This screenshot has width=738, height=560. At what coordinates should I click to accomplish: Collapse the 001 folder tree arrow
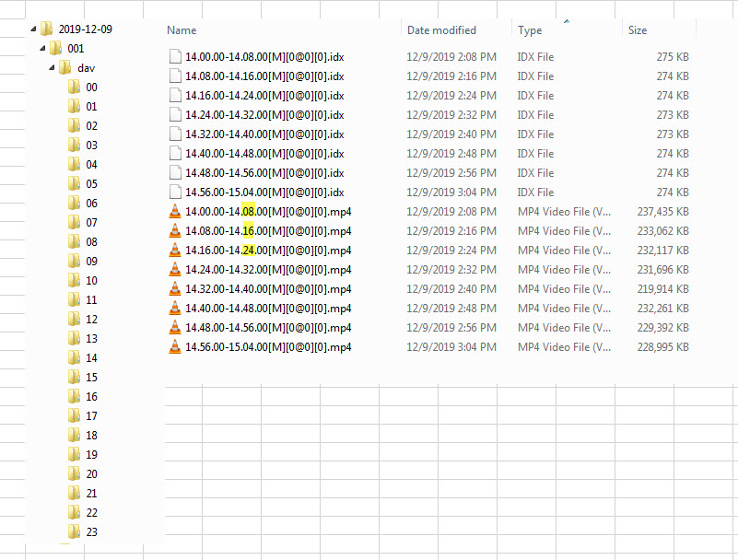pos(42,49)
